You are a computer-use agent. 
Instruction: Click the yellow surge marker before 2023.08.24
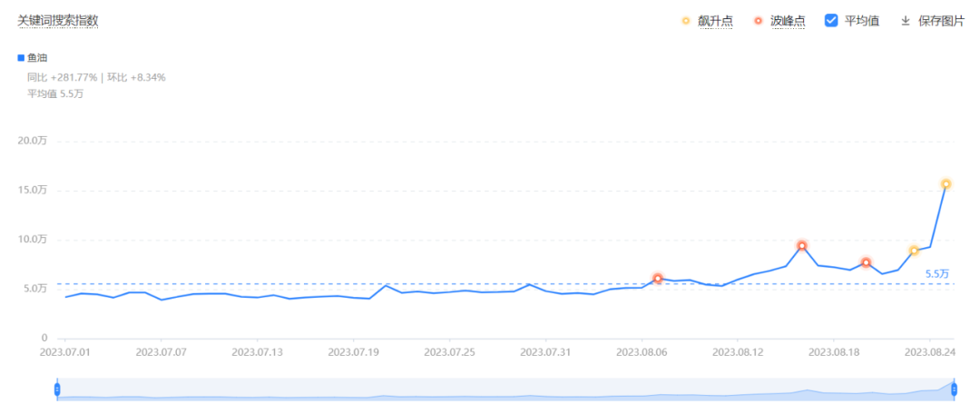914,251
